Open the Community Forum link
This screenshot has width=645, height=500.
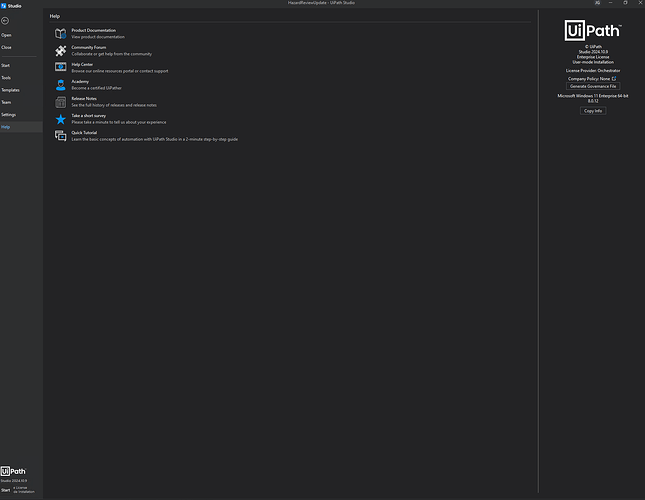tap(88, 47)
